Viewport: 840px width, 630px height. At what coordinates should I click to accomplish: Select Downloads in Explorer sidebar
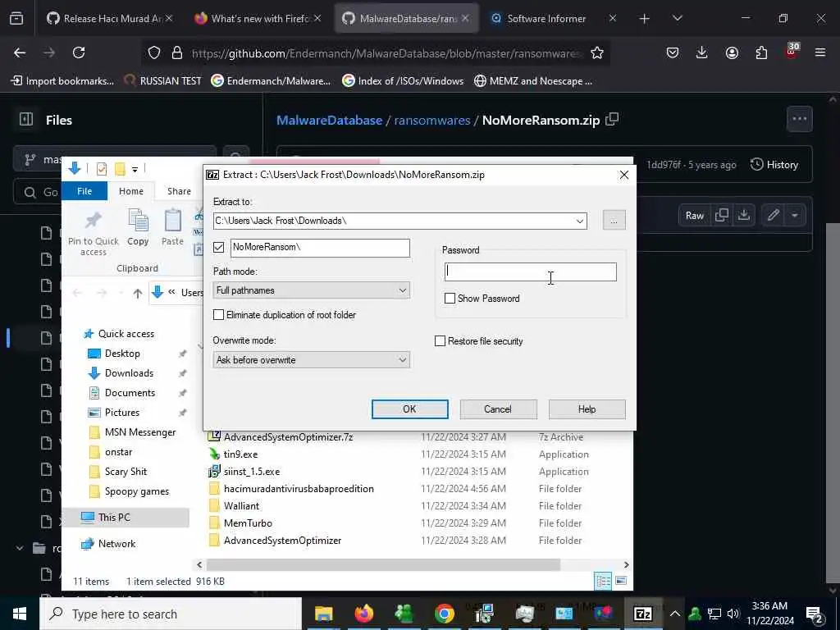pos(129,373)
